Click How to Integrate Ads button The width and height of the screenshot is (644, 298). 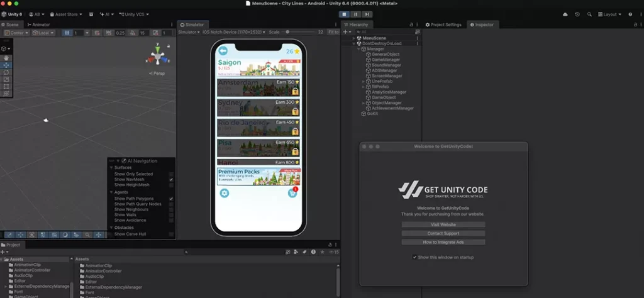(x=443, y=242)
